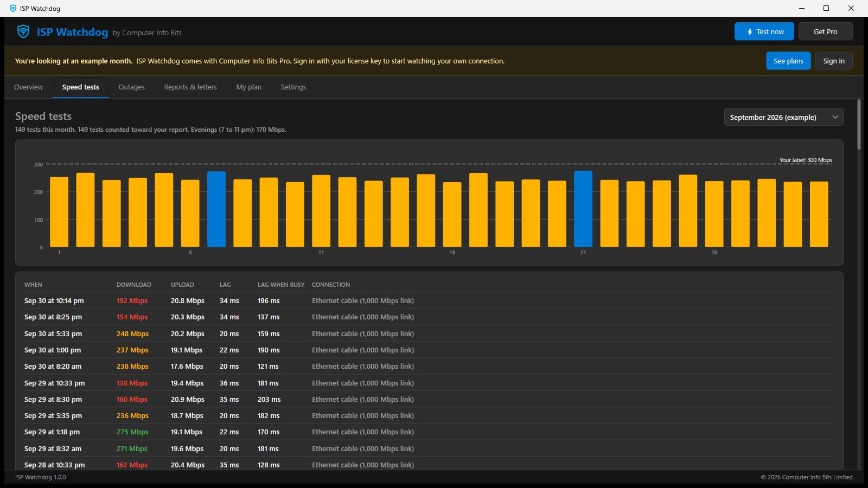
Task: Click the 'Sep 29 at 5:35 pm' row
Action: pos(429,415)
